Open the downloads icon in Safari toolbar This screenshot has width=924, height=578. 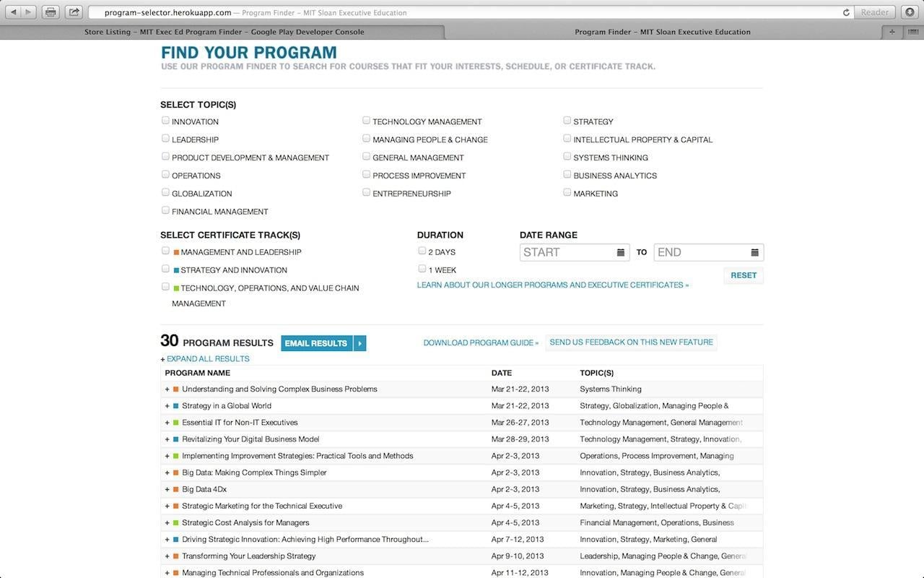click(910, 12)
